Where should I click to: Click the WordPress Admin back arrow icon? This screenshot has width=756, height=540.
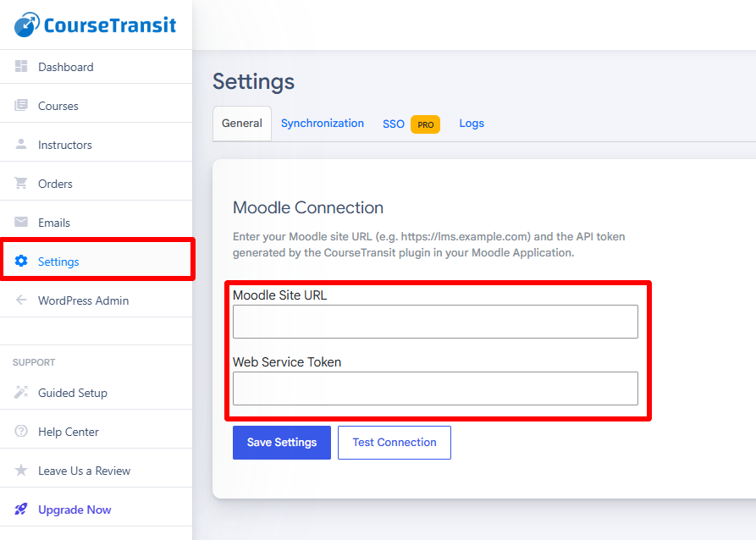point(21,300)
